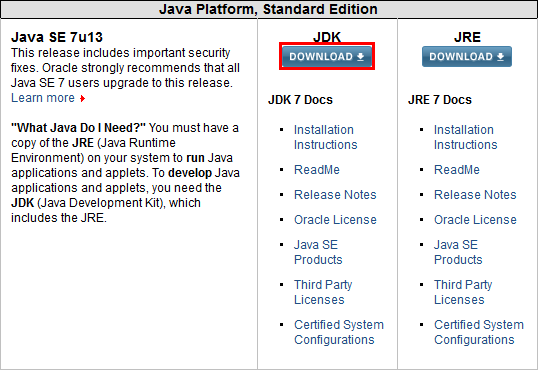Open Oracle License under JRE 7 Docs
This screenshot has height=370, width=538.
pos(475,220)
